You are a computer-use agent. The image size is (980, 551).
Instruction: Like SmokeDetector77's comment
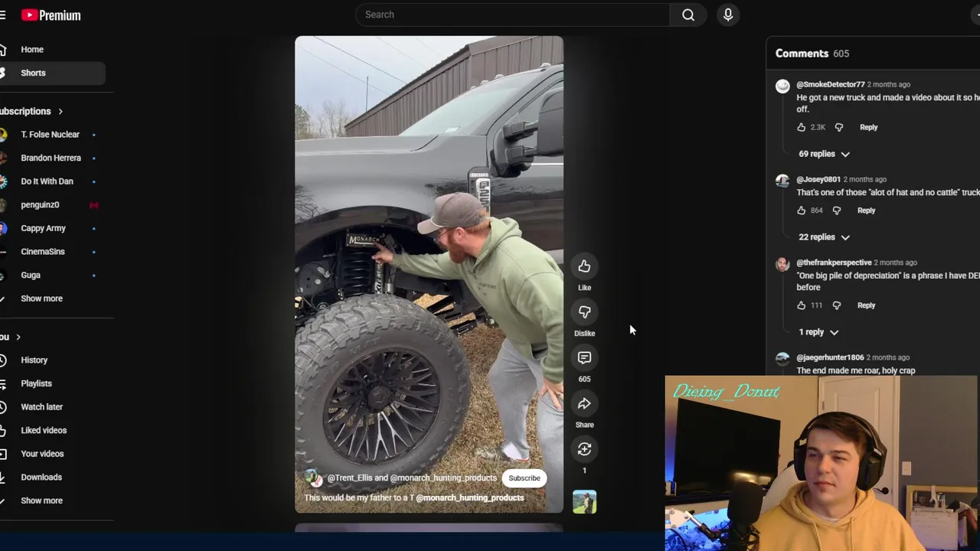coord(801,128)
